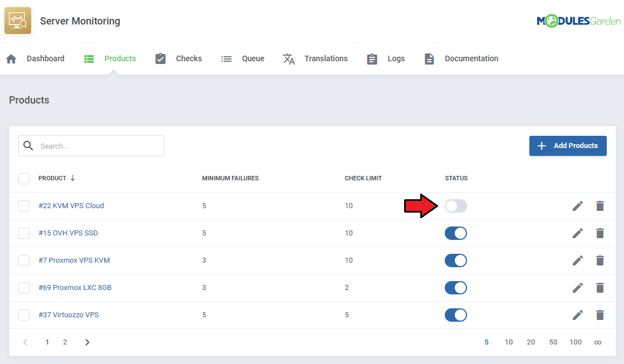Edit #37 Virtuozzo VPS with pencil icon

click(578, 315)
